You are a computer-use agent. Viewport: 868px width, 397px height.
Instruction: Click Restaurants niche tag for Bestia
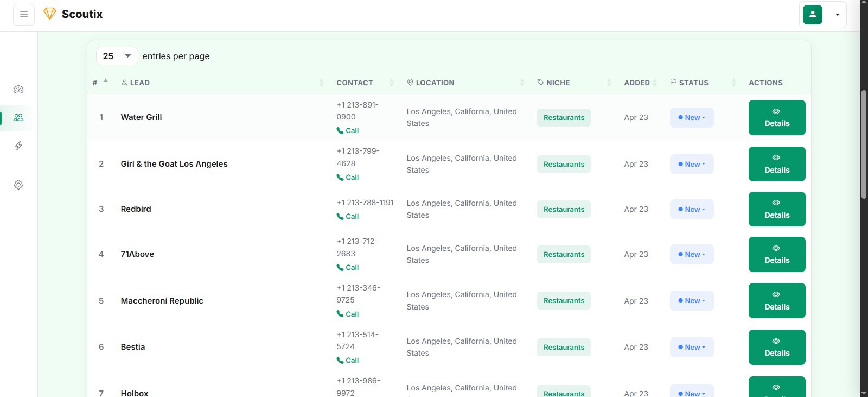coord(564,347)
